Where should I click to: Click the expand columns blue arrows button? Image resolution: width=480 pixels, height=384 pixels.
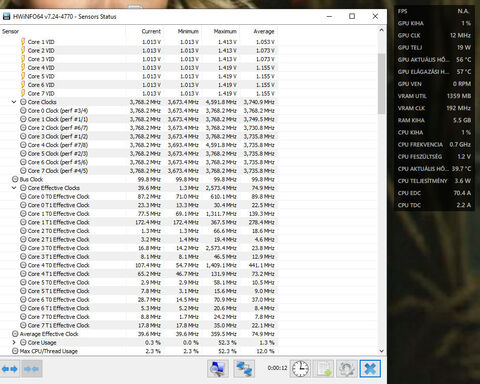point(10,369)
